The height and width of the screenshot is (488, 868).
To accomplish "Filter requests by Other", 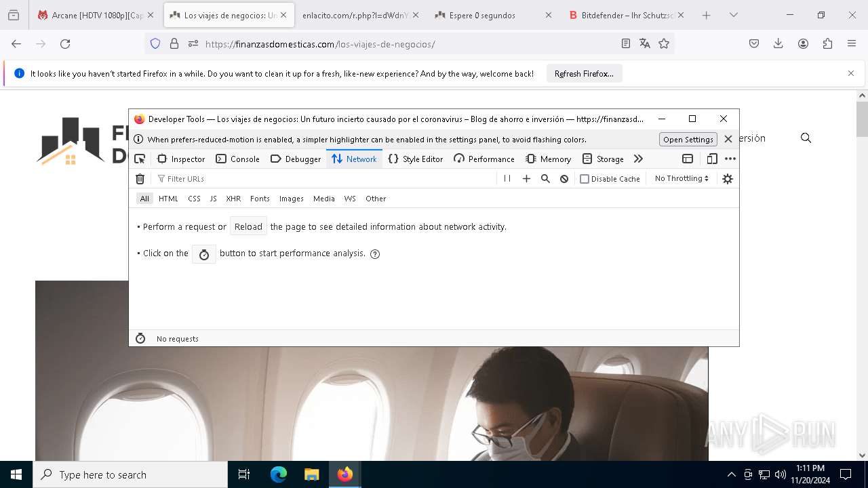I will [376, 199].
